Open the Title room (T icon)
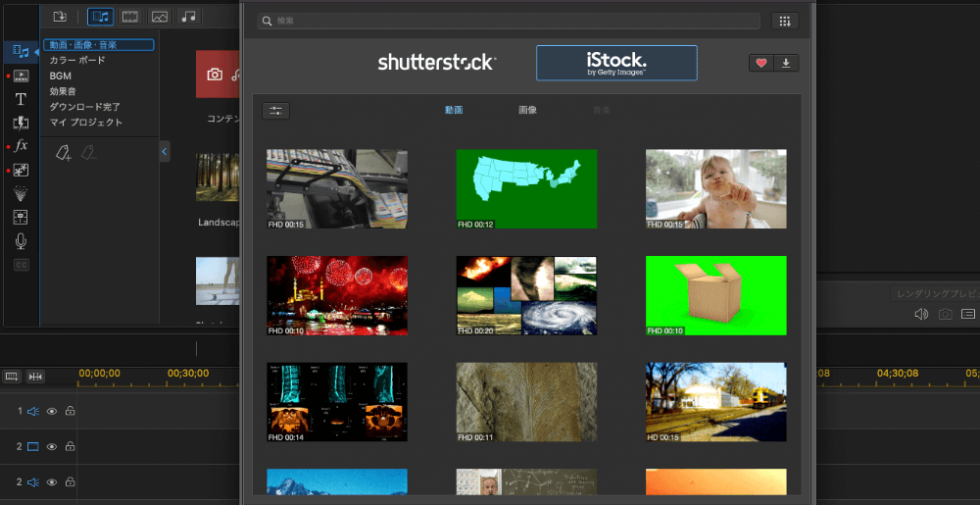The image size is (980, 505). click(x=21, y=99)
